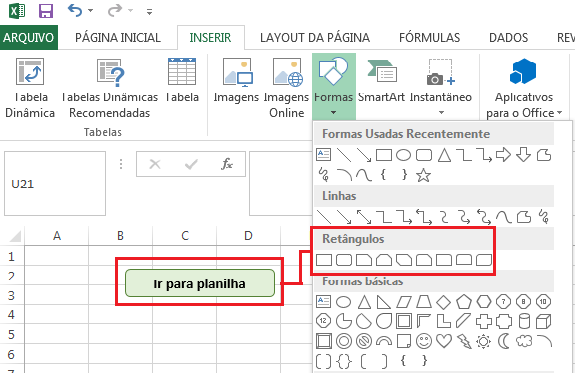Select the INSERIR tab

click(x=210, y=37)
